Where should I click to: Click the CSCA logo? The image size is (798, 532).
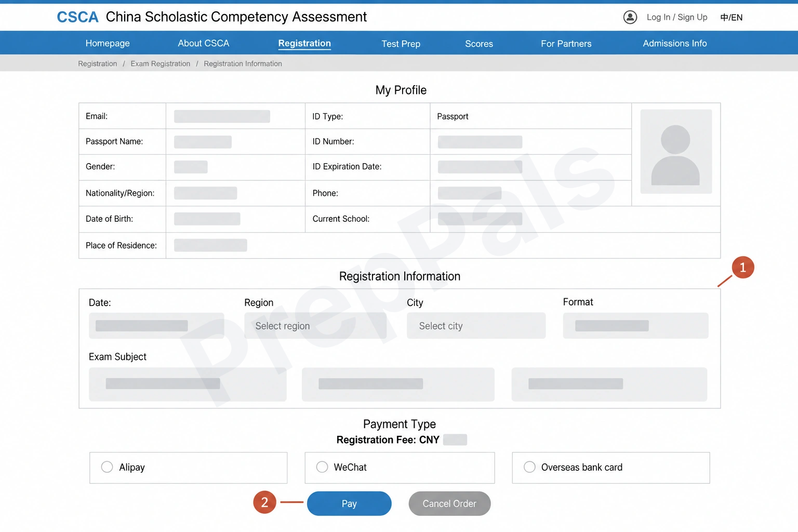pyautogui.click(x=77, y=17)
